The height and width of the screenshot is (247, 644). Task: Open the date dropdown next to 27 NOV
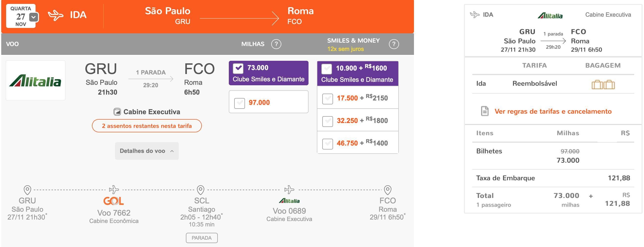point(34,17)
